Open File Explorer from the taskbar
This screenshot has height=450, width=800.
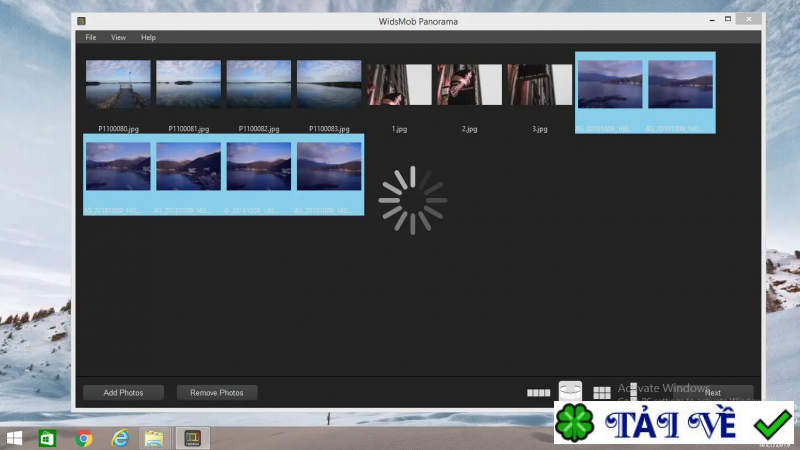coord(154,438)
